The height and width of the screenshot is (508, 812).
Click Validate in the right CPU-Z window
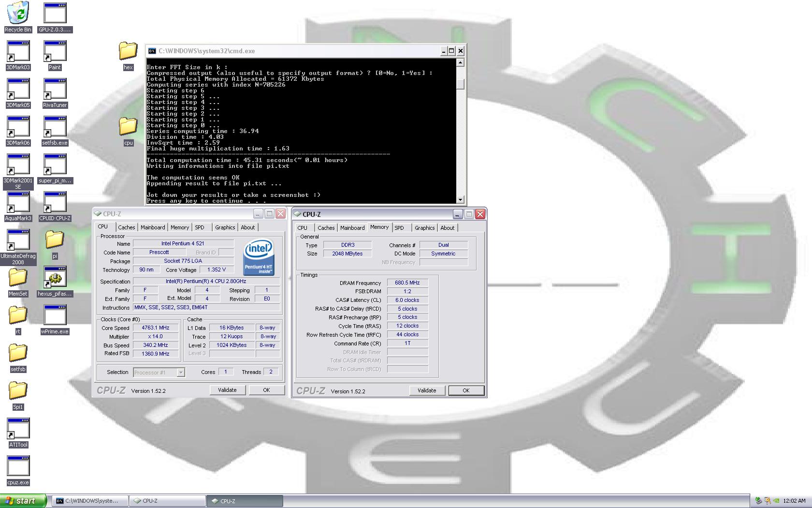pos(427,390)
